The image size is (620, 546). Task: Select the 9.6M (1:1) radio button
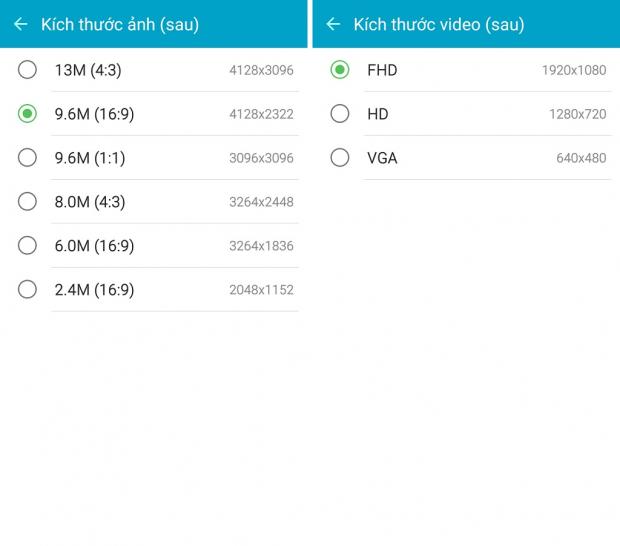point(27,158)
